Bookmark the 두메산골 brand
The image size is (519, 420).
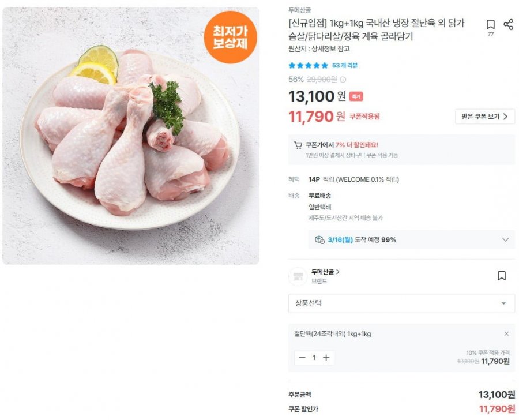(x=501, y=276)
